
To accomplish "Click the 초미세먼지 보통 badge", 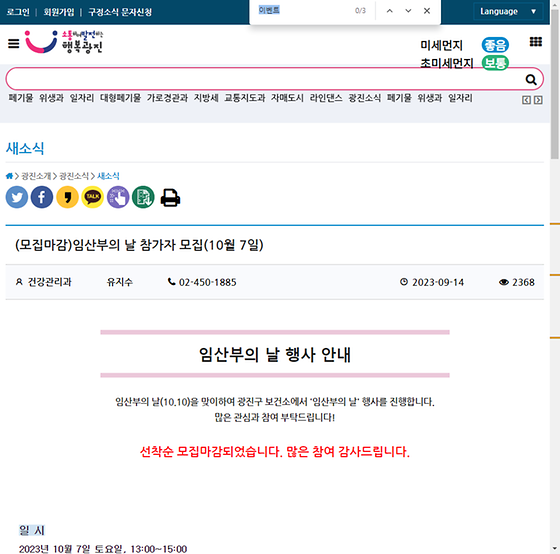I will click(495, 63).
